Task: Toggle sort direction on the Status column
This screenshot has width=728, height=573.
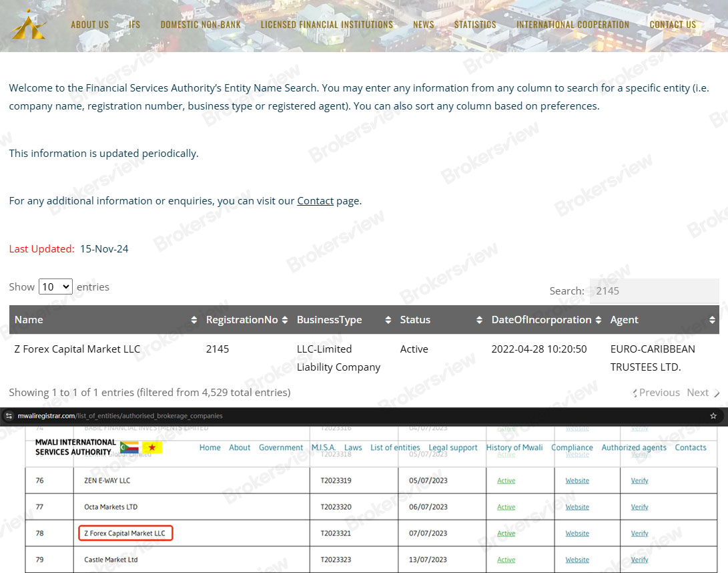Action: click(x=479, y=320)
